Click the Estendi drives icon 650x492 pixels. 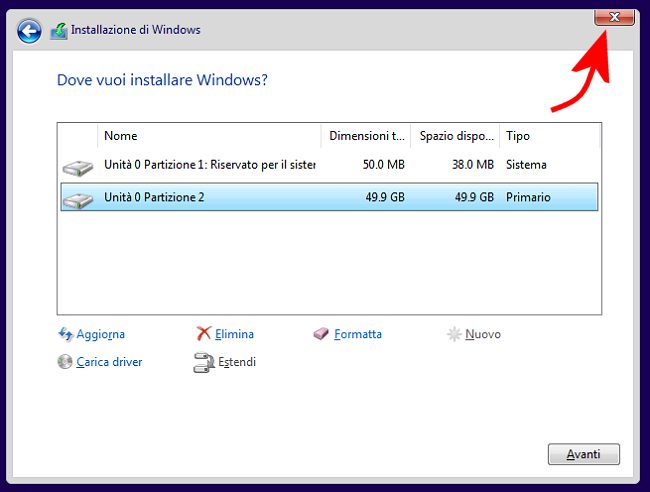point(204,362)
